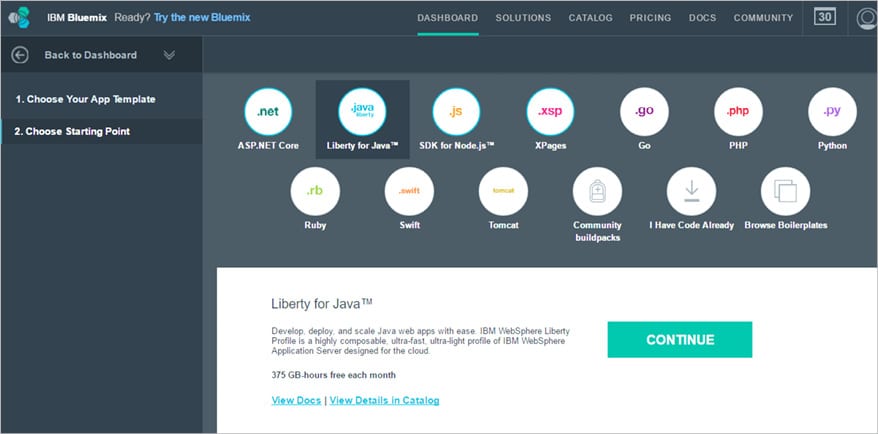Open the Browse Boilerplates icon
This screenshot has width=878, height=434.
786,192
